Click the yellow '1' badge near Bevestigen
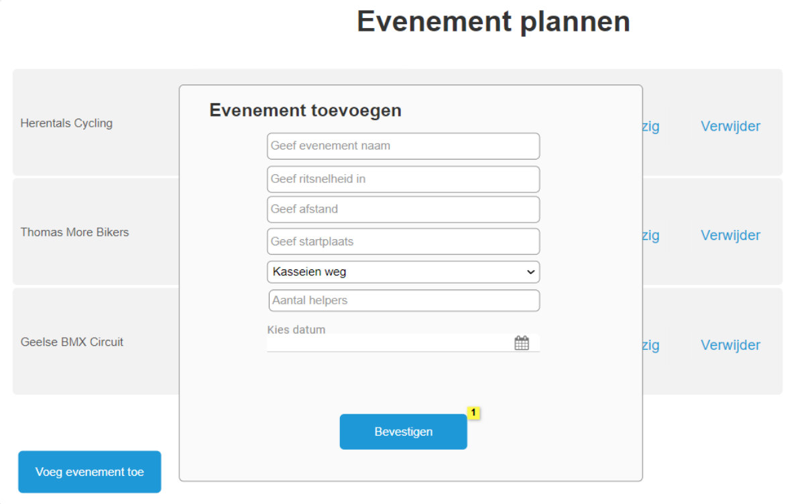This screenshot has width=812, height=504. tap(473, 413)
